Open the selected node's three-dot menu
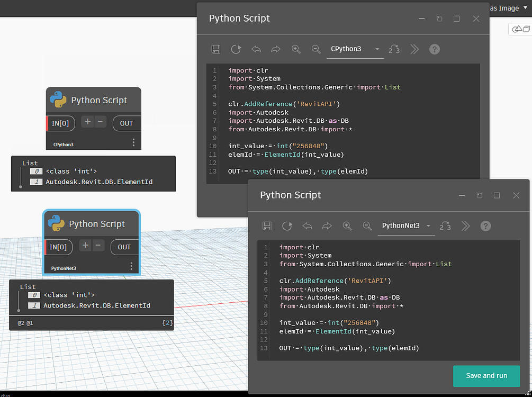 (131, 266)
